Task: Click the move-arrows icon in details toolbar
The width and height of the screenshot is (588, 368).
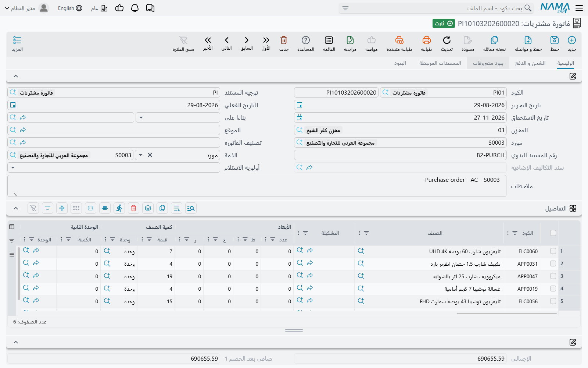Action: point(62,208)
